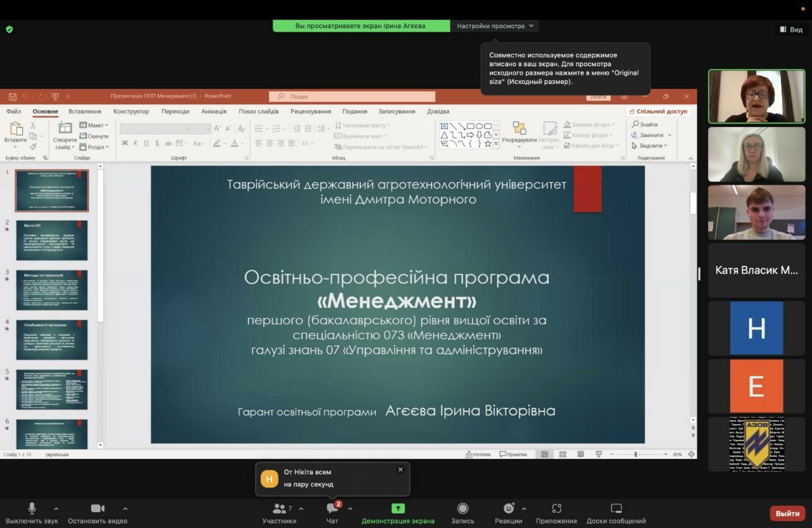Click the Выйти button to leave meeting

[787, 513]
